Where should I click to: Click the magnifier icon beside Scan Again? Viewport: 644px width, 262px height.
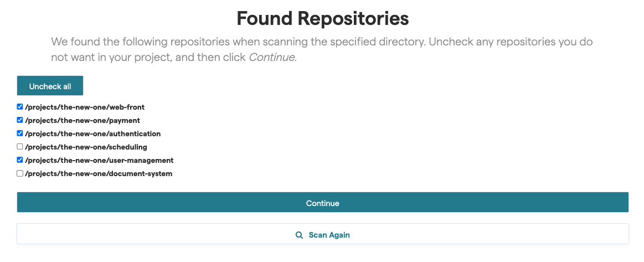click(x=299, y=235)
